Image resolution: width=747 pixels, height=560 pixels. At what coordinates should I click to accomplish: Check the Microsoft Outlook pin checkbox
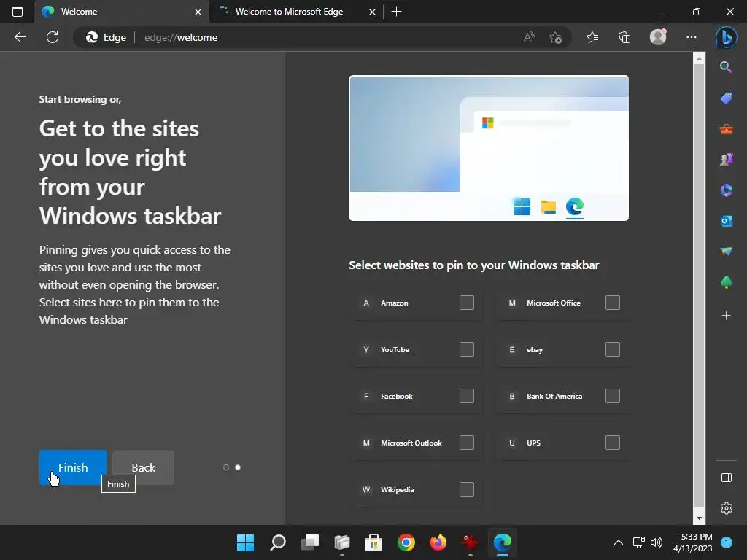coord(466,443)
